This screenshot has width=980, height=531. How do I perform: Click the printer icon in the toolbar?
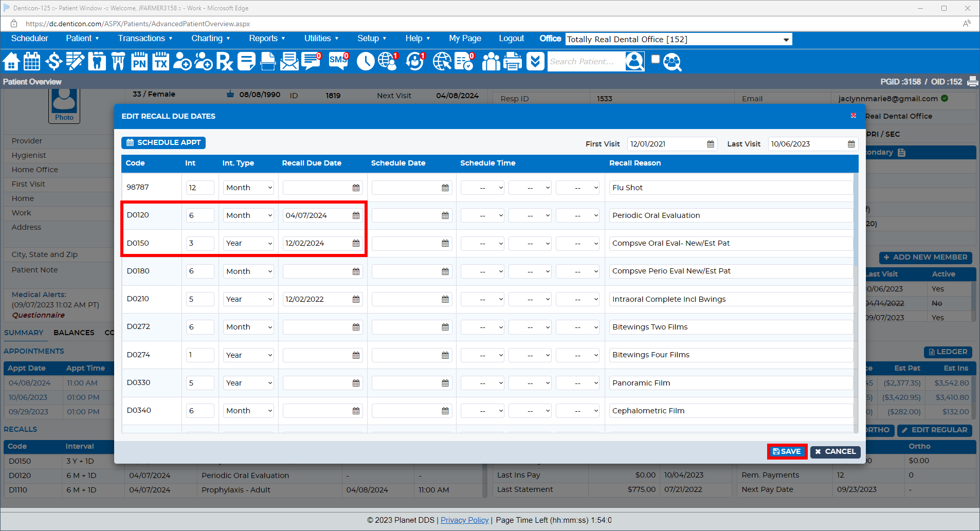(512, 62)
